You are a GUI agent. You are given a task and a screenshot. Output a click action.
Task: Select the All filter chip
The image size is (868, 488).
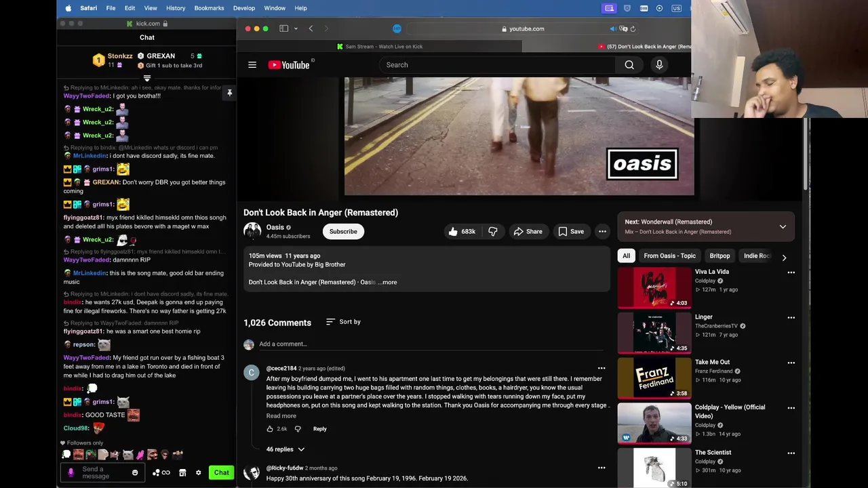pos(626,256)
